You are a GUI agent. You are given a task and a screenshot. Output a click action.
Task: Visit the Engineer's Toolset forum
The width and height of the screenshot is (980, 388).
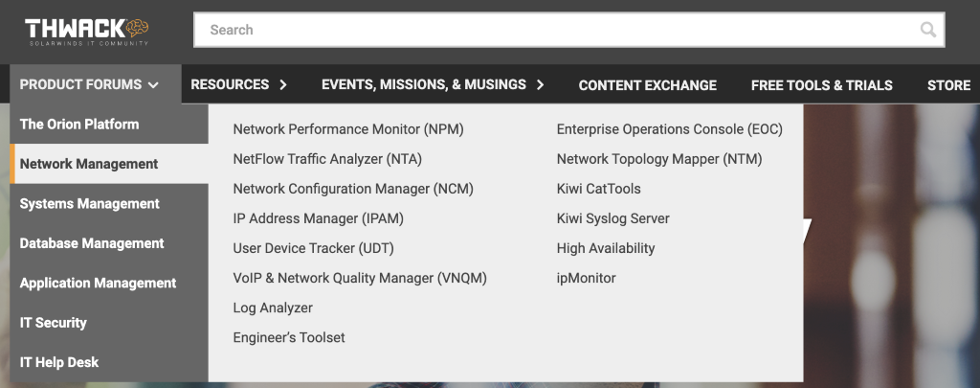point(289,337)
